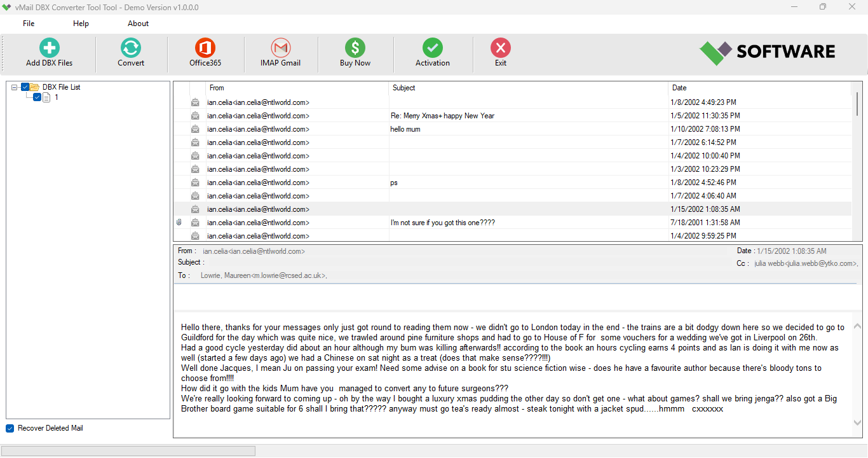Image resolution: width=868 pixels, height=458 pixels.
Task: Open the Help menu
Action: pos(81,24)
